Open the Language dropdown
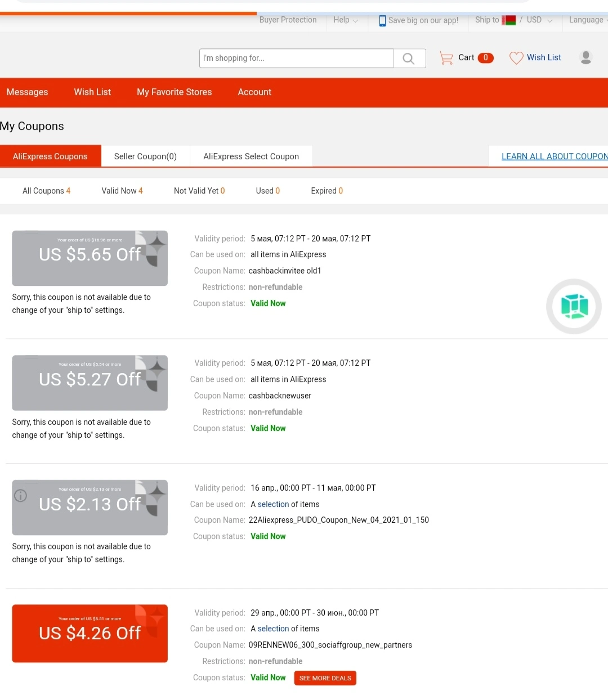Screen dimensions: 608x700 click(x=588, y=20)
